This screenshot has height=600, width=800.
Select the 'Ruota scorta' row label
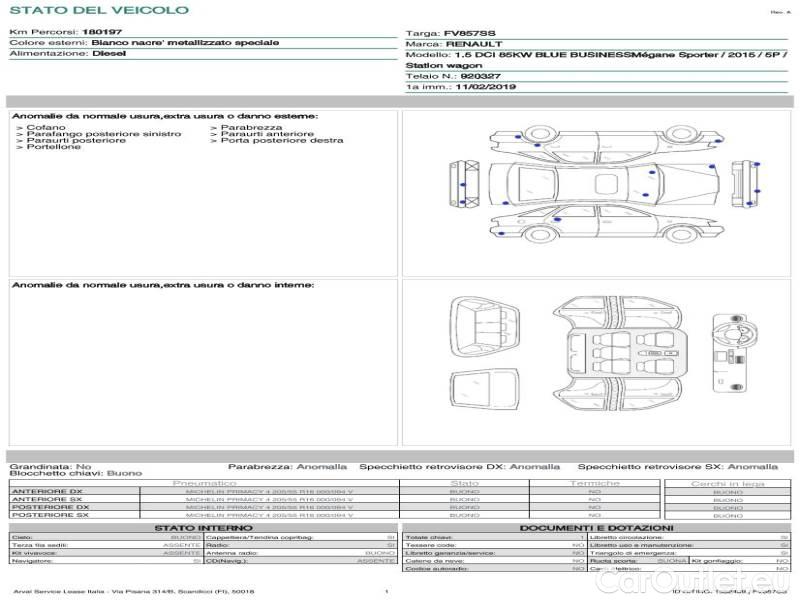613,561
